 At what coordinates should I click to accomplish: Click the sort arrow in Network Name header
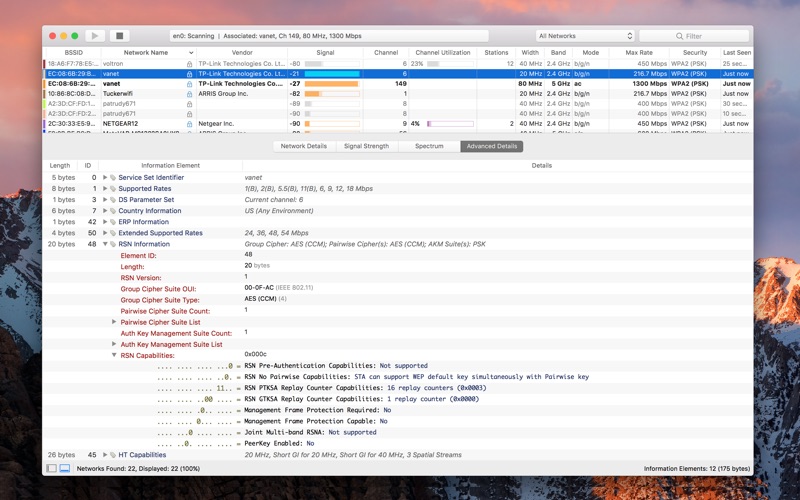(x=191, y=53)
